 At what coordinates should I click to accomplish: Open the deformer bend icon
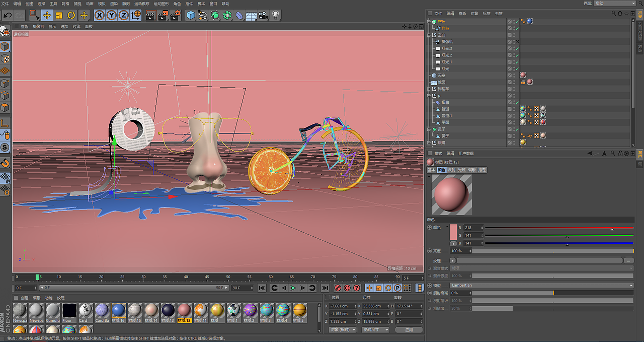pyautogui.click(x=239, y=15)
